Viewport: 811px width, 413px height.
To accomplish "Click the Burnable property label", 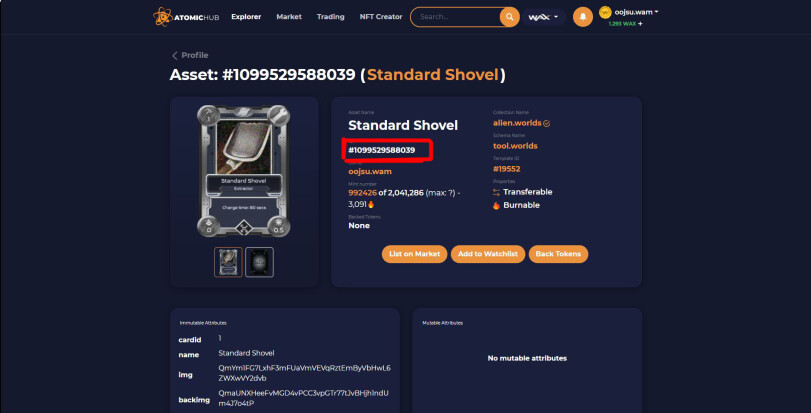I will pyautogui.click(x=521, y=205).
